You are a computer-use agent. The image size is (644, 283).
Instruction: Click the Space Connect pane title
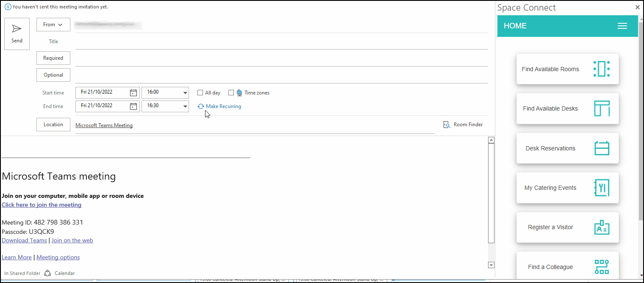527,8
